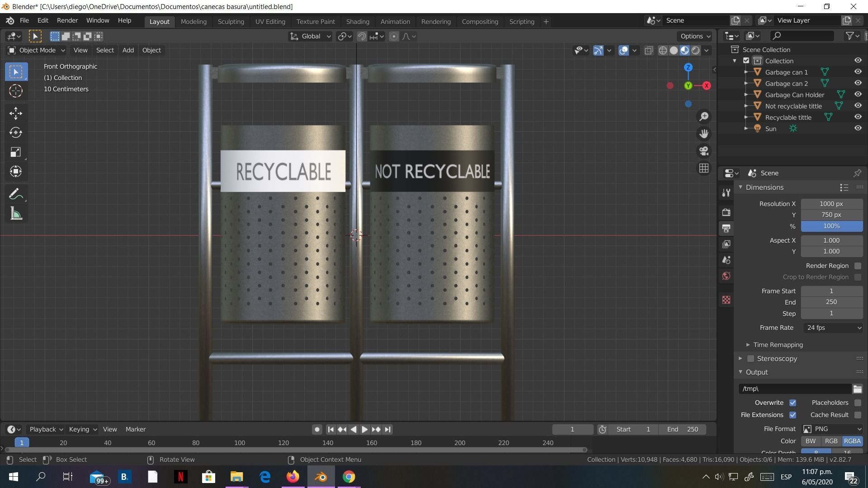Open the Frame Rate dropdown
868x488 pixels.
point(833,328)
